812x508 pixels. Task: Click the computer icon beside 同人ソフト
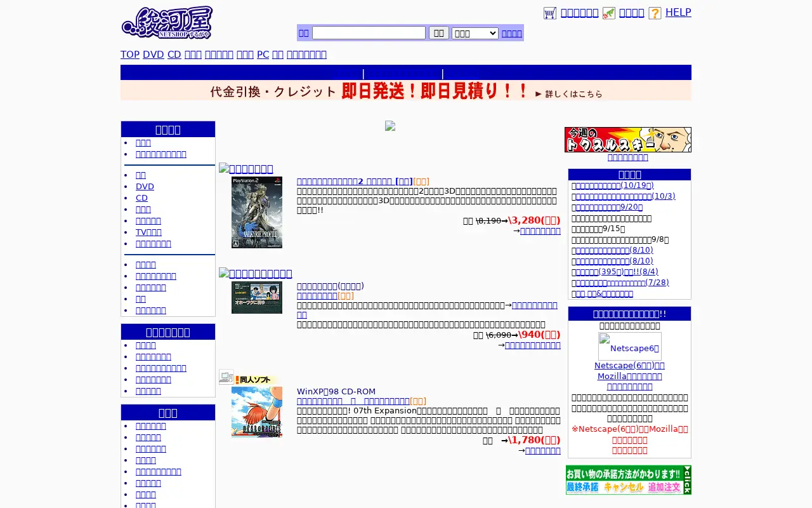tap(226, 377)
